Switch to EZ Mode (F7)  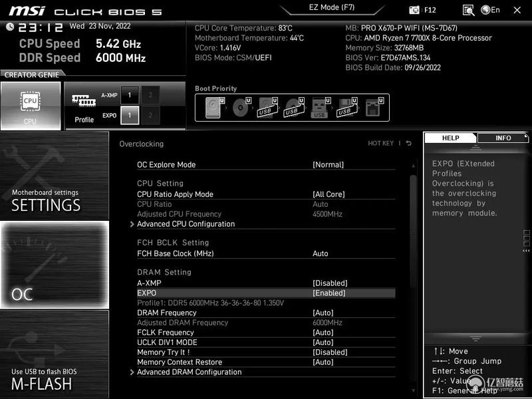(332, 7)
